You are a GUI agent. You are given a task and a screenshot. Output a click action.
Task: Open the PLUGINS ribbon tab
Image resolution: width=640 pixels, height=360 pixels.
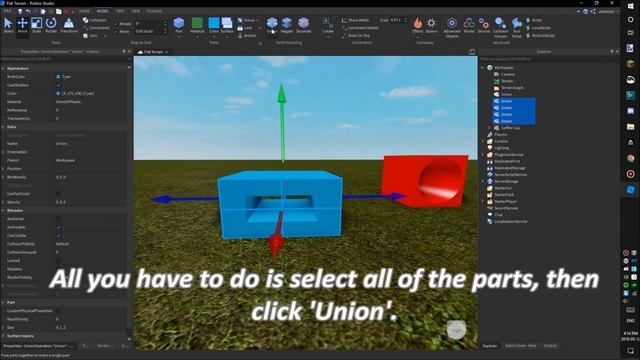(154, 11)
